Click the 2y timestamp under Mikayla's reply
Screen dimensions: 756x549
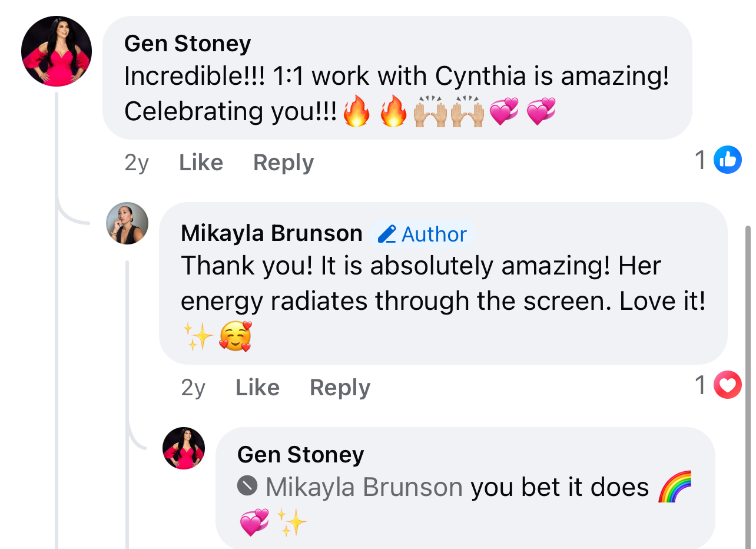193,388
